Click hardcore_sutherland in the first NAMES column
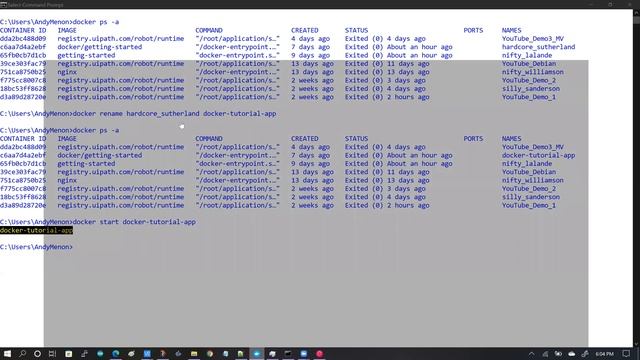 [x=538, y=47]
